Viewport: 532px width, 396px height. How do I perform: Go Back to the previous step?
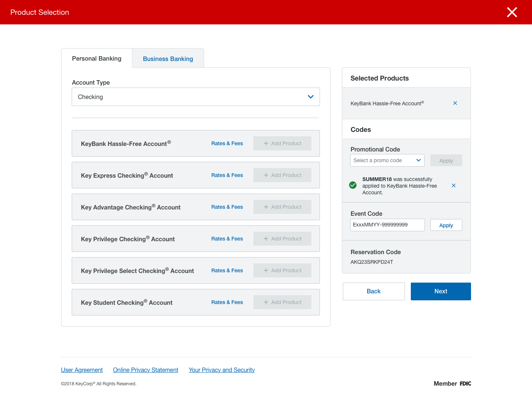coord(374,291)
